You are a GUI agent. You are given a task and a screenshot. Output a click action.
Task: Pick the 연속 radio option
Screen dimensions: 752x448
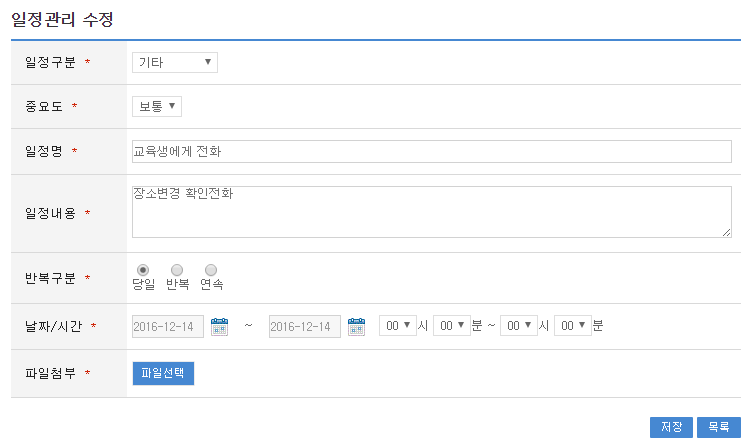(211, 270)
